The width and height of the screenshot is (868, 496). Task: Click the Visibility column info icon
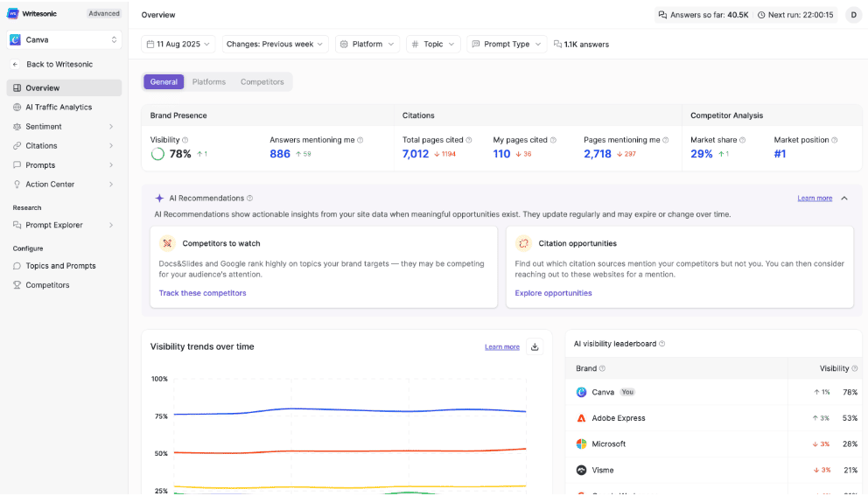[855, 368]
